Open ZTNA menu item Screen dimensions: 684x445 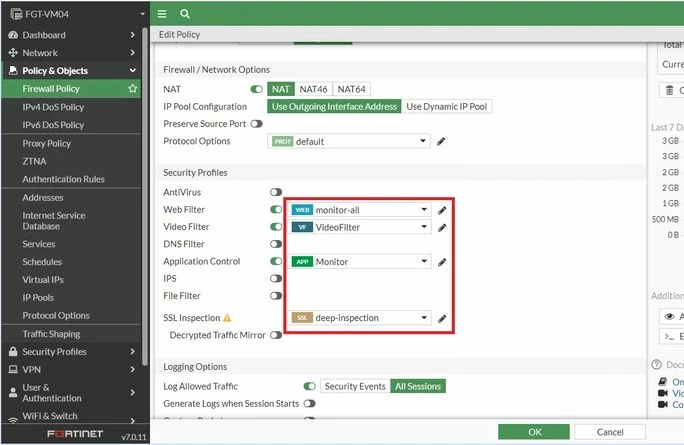(34, 161)
